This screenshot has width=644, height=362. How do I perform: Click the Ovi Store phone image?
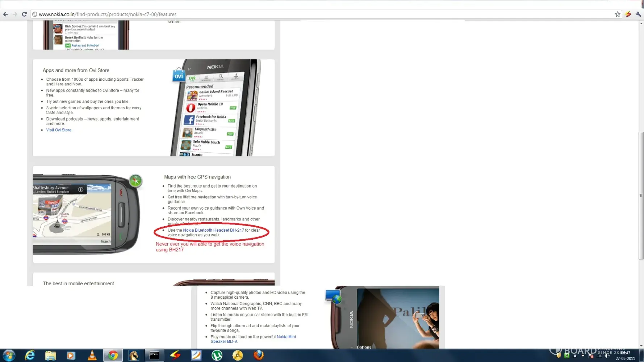pyautogui.click(x=216, y=109)
